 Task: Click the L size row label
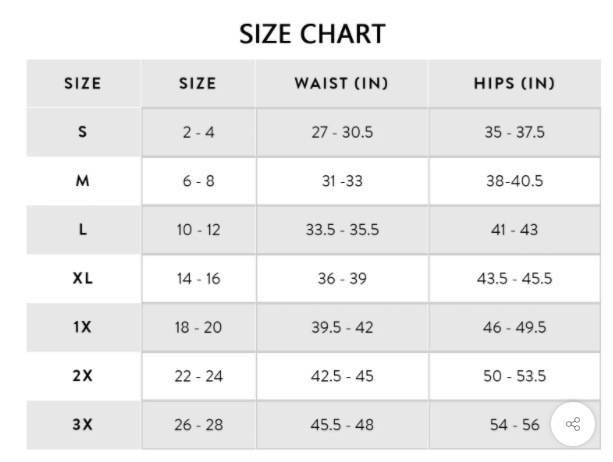tap(83, 230)
